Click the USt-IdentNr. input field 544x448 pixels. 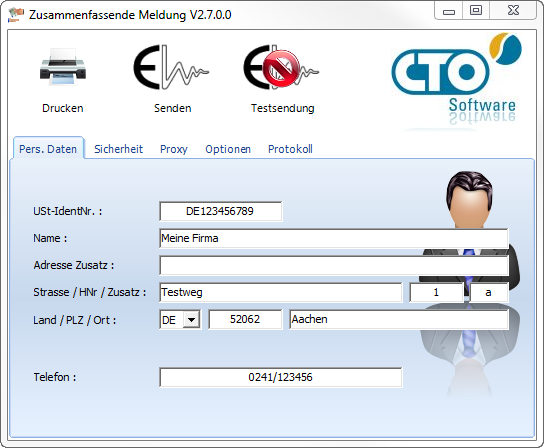tap(221, 211)
